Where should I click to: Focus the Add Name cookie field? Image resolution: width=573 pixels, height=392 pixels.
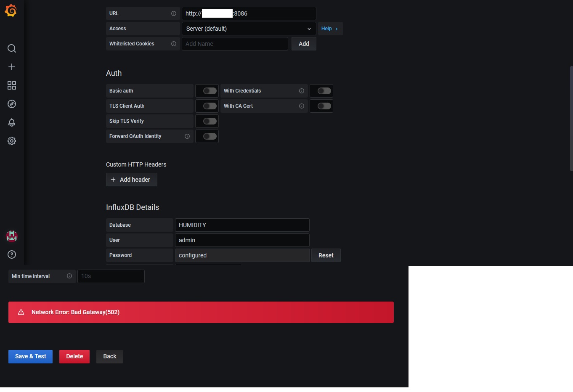(x=235, y=44)
